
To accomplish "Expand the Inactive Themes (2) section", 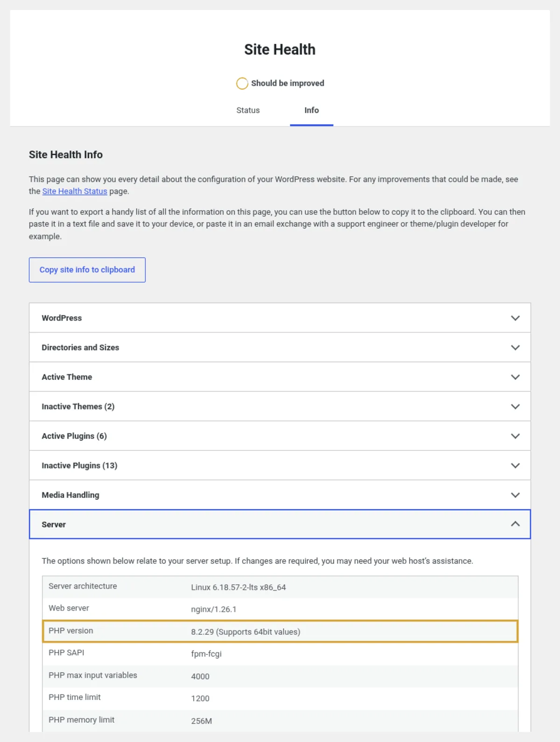I will (280, 406).
